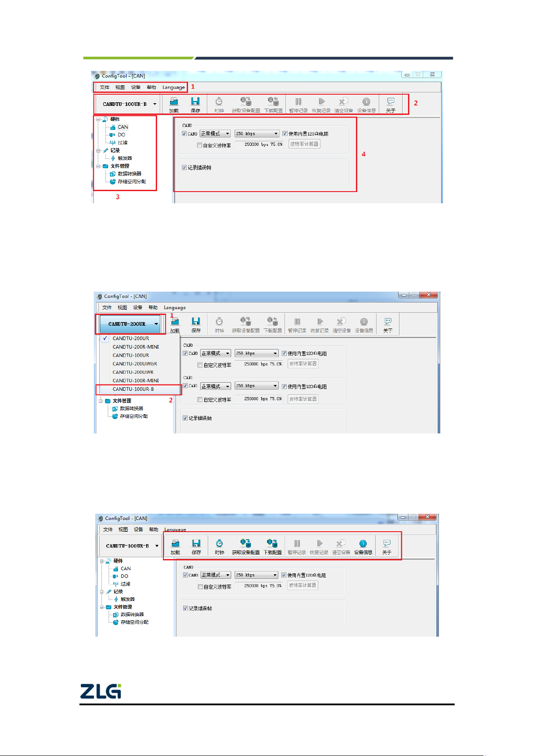Click CANDTU-200UR device dropdown button in second screenshot
This screenshot has width=535, height=756.
point(131,324)
